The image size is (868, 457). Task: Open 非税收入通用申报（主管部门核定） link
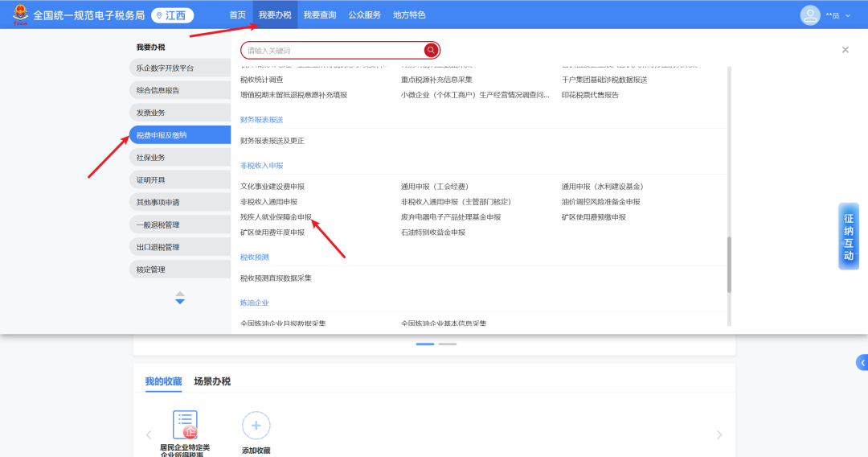457,202
